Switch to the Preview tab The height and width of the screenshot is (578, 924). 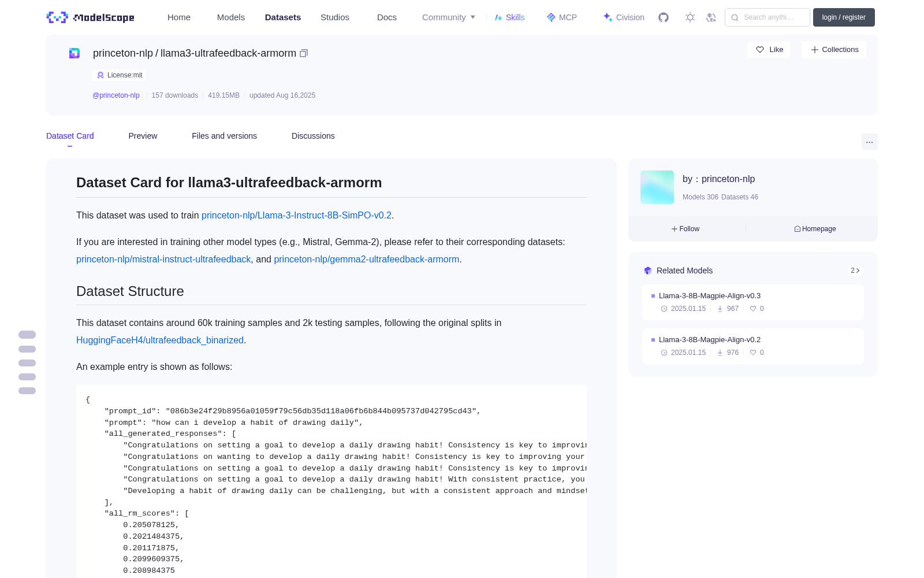coord(143,136)
